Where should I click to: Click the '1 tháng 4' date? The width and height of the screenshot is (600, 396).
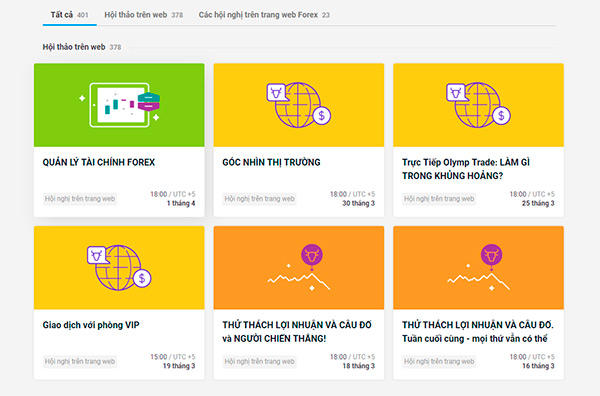(x=181, y=203)
